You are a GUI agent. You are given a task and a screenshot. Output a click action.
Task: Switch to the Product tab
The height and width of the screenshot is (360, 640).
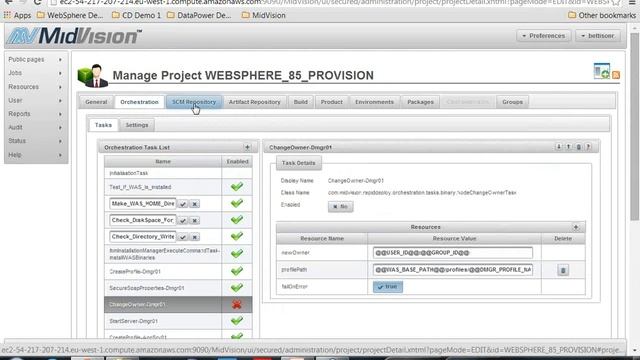click(x=331, y=102)
